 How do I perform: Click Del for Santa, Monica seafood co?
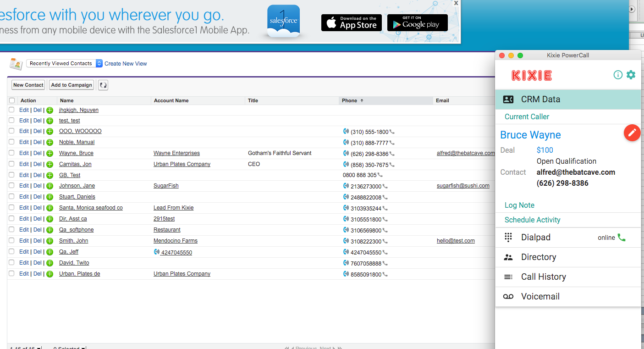(37, 208)
